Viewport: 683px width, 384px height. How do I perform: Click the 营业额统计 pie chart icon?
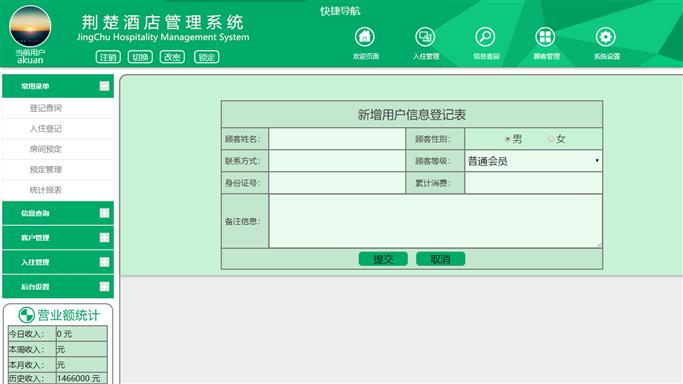pyautogui.click(x=26, y=315)
